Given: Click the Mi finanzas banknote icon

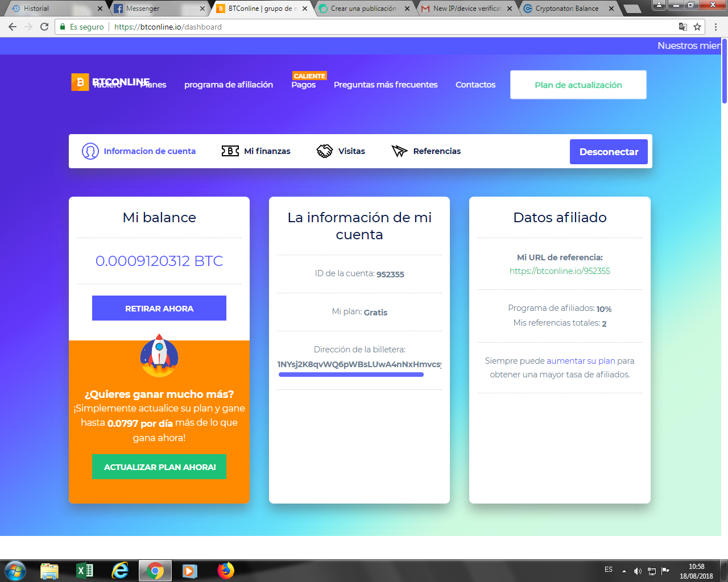Looking at the screenshot, I should pos(230,151).
